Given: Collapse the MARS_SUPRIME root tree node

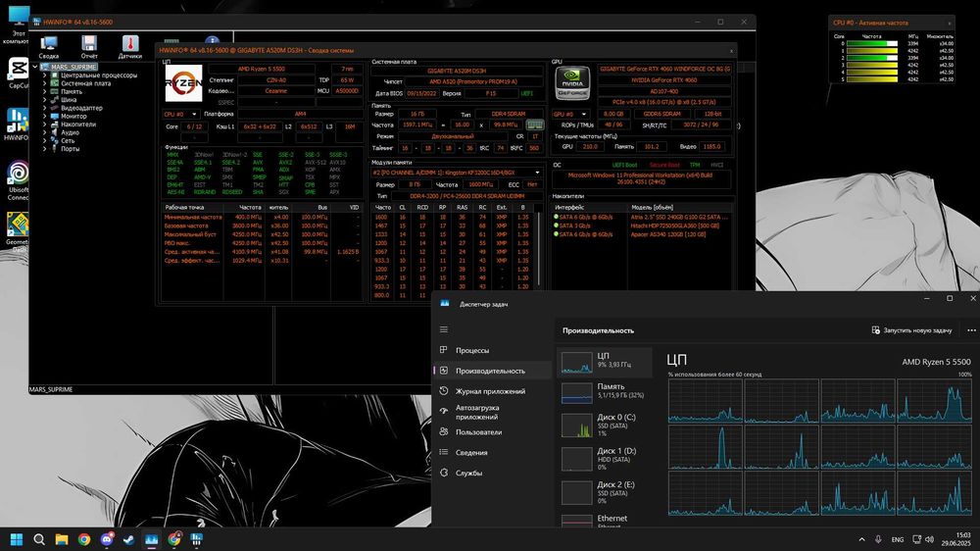Looking at the screenshot, I should tap(35, 67).
